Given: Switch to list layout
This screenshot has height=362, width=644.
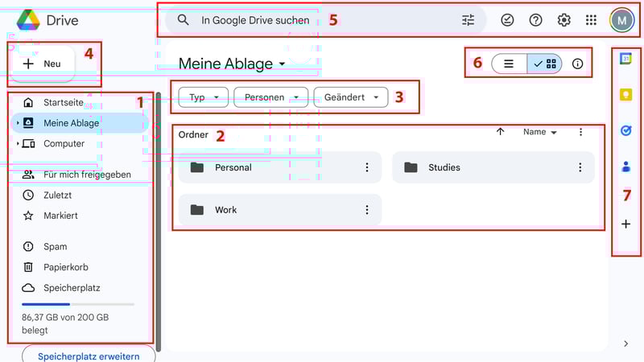Looking at the screenshot, I should tap(510, 64).
